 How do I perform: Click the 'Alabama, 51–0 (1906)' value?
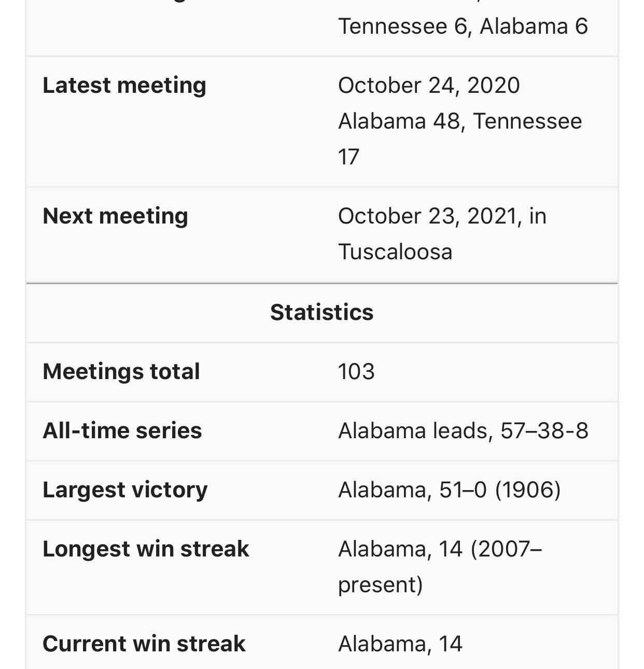[449, 490]
